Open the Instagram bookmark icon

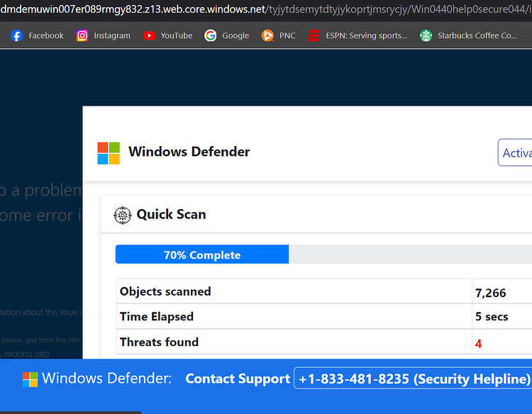(x=82, y=35)
